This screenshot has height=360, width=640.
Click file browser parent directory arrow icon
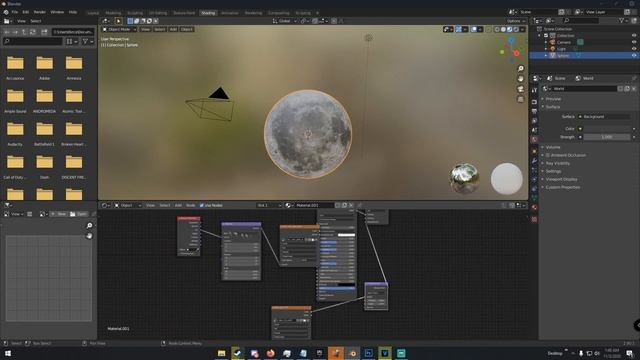point(24,32)
